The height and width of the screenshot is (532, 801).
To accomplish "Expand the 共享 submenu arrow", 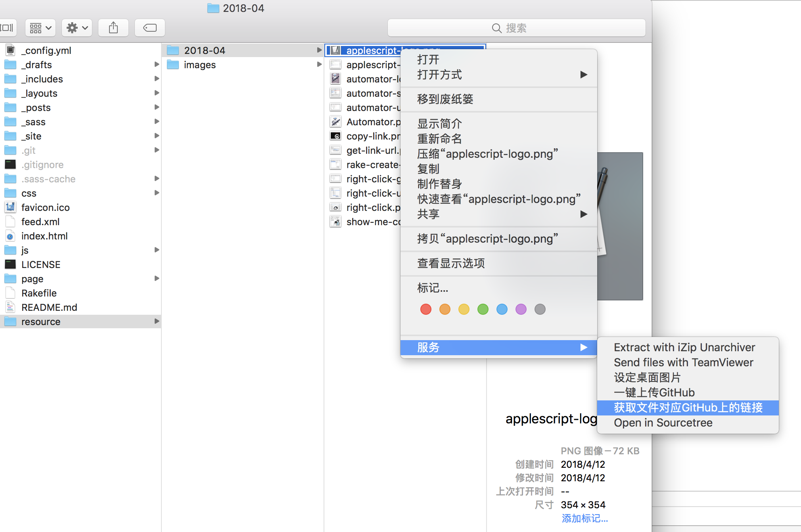I will coord(583,214).
